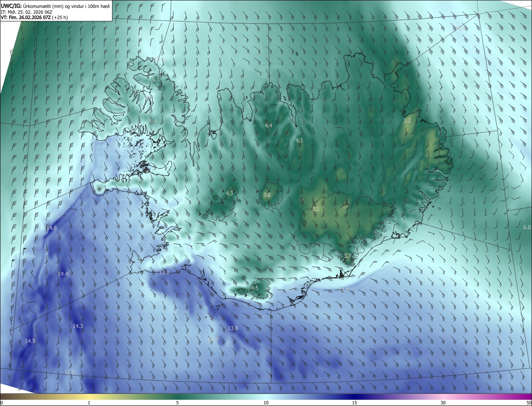Image resolution: width=532 pixels, height=406 pixels.
Task: Click the VT: Fim. 26.02.2026 07Z line
Action: pos(34,17)
